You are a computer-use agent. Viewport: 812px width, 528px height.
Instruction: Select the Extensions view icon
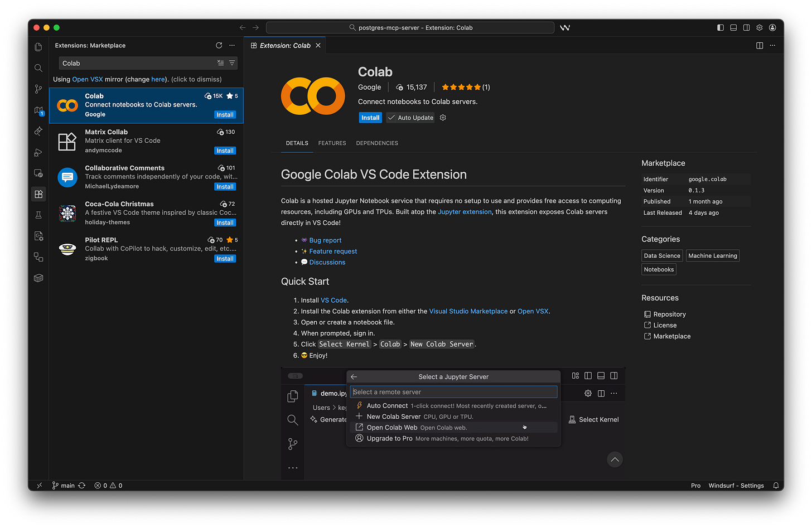pyautogui.click(x=38, y=194)
